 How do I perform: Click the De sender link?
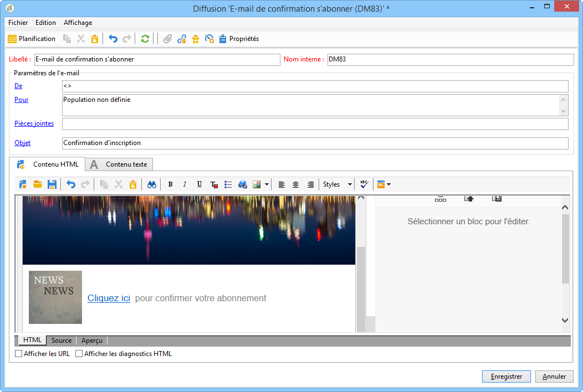(18, 86)
